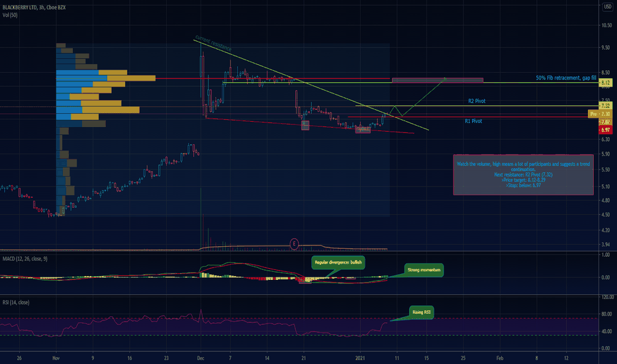This screenshot has width=617, height=364.
Task: Select the longest yellow volume profile bar
Action: click(131, 78)
